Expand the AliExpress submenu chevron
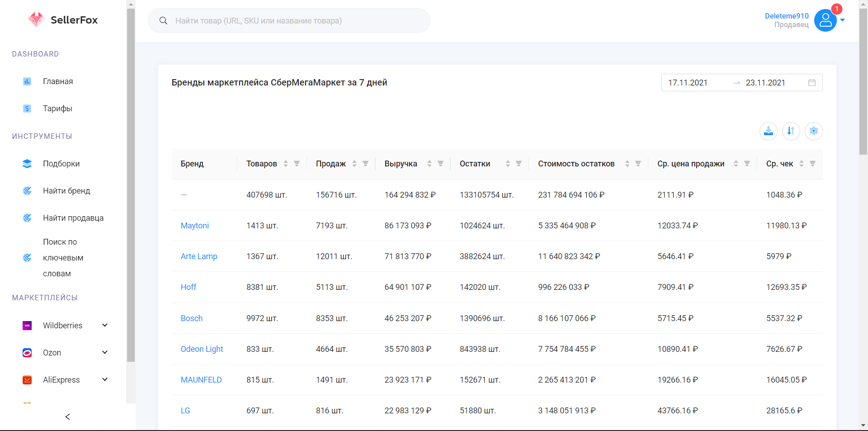Screen dimensions: 868x431 tap(105, 379)
